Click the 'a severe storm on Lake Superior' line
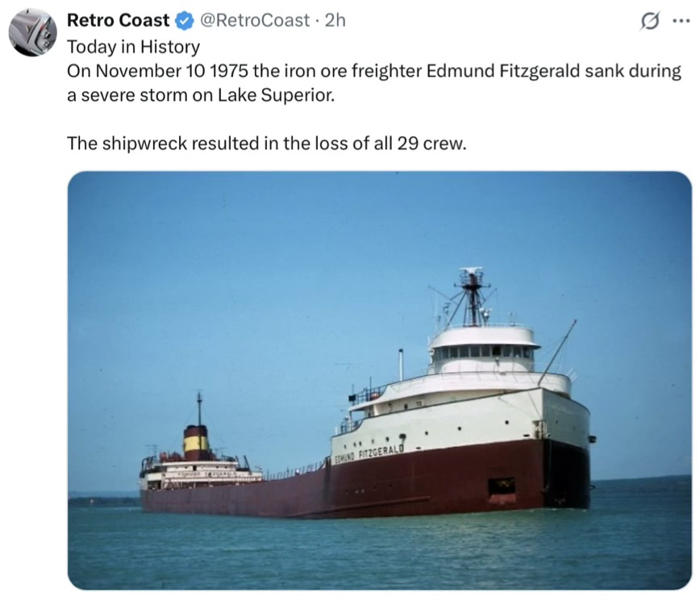The width and height of the screenshot is (700, 601). click(199, 95)
